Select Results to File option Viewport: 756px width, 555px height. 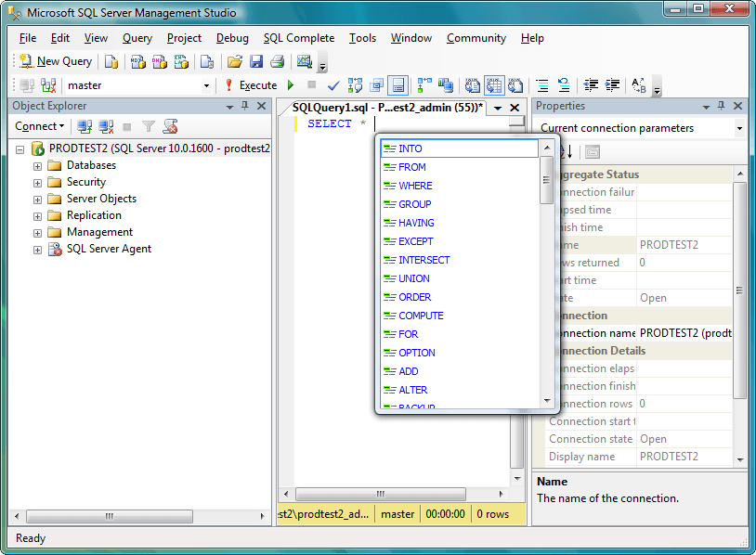515,85
